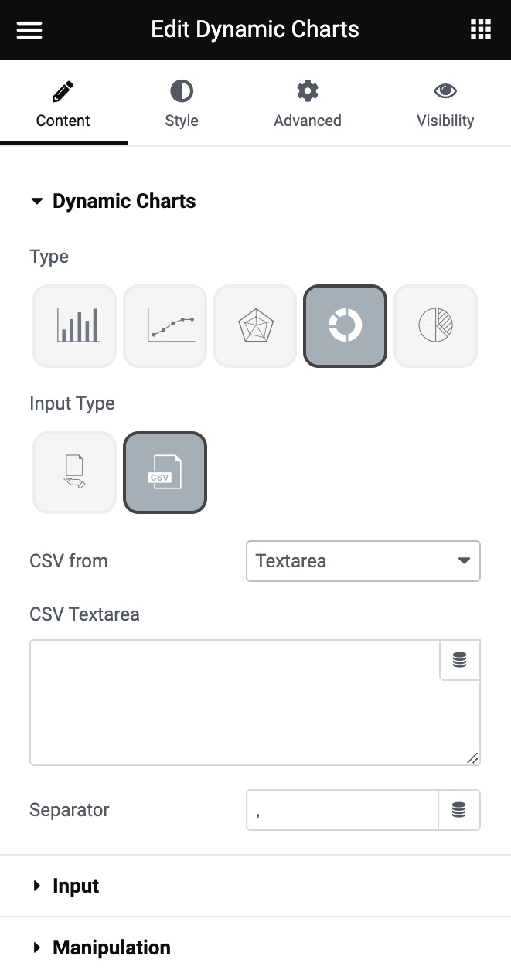Select the manual input type

pyautogui.click(x=75, y=472)
